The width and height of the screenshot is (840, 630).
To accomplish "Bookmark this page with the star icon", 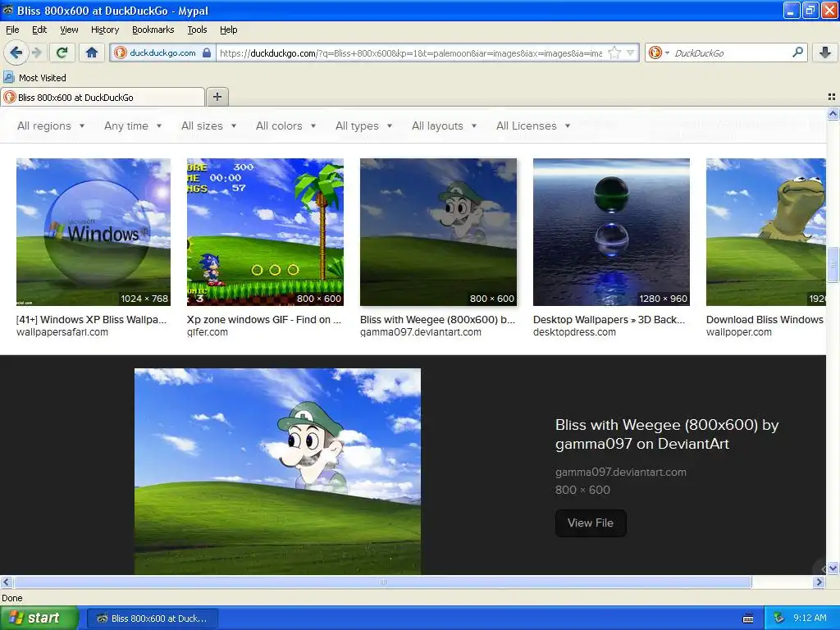I will [614, 52].
